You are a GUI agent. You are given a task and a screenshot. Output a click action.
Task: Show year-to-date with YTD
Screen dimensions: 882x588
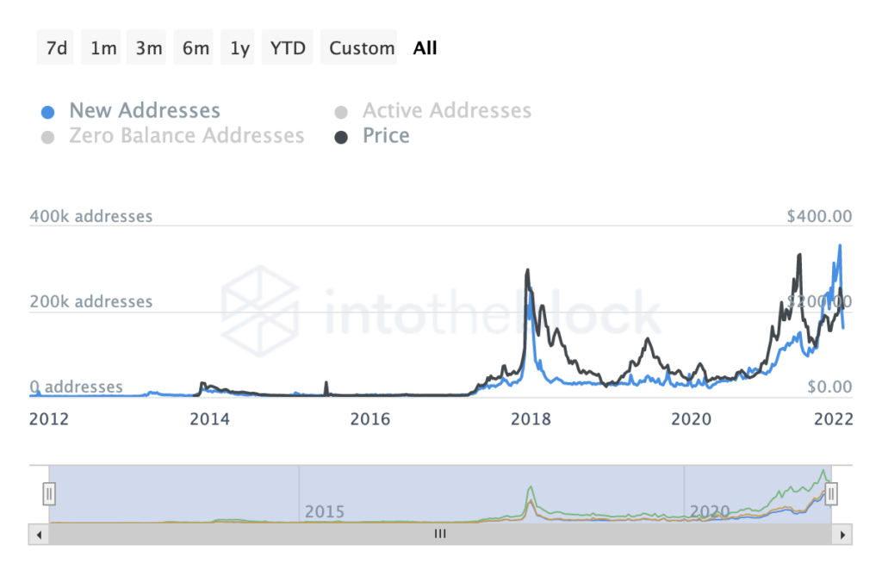point(288,48)
